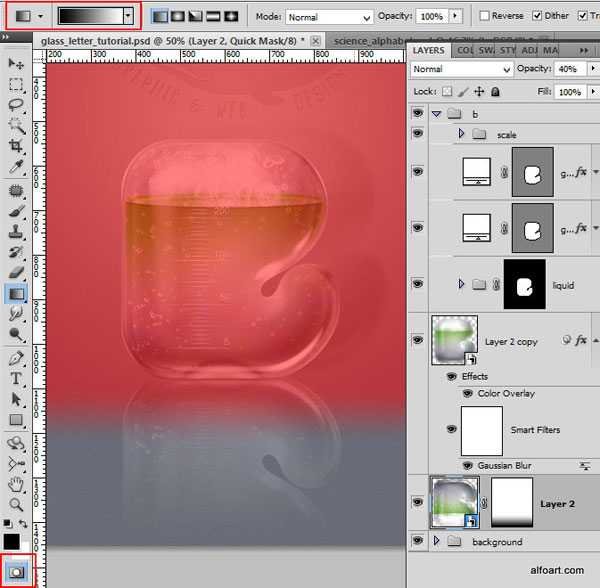Toggle lock transparent pixels
The width and height of the screenshot is (600, 588).
(447, 92)
